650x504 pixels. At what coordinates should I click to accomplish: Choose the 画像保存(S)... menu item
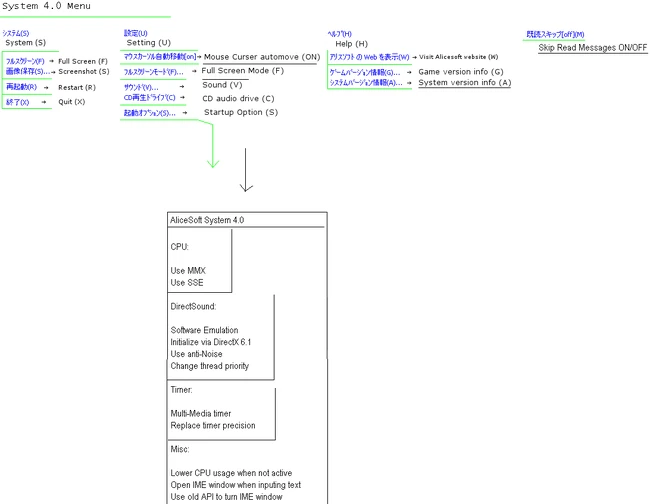click(27, 71)
